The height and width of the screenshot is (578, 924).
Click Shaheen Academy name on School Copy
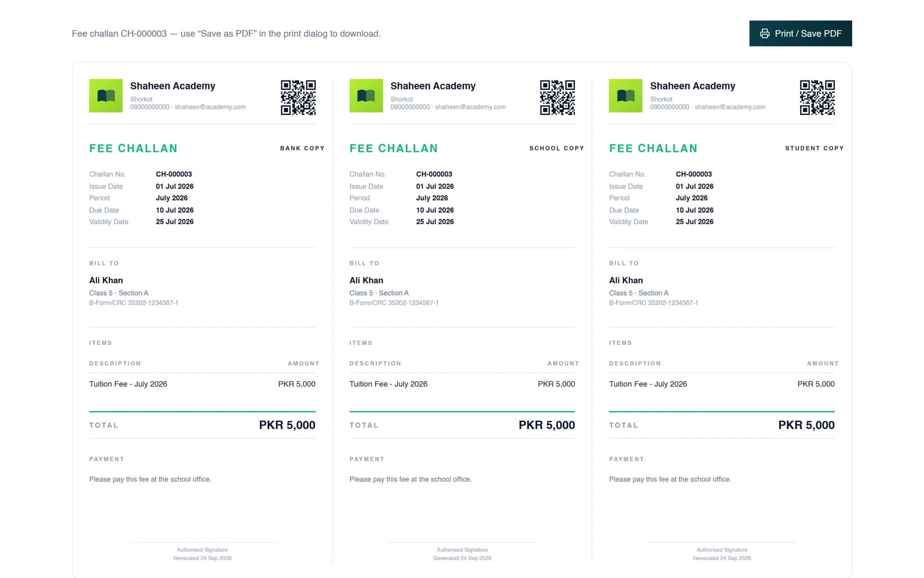pyautogui.click(x=433, y=86)
